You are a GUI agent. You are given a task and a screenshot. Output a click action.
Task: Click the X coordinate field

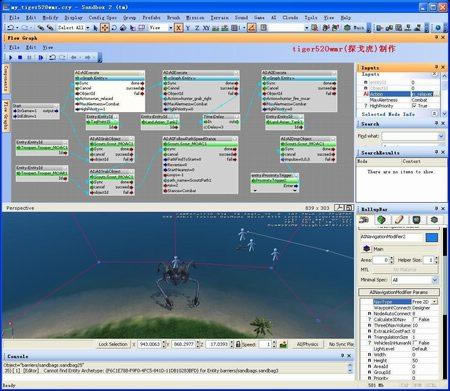point(149,344)
